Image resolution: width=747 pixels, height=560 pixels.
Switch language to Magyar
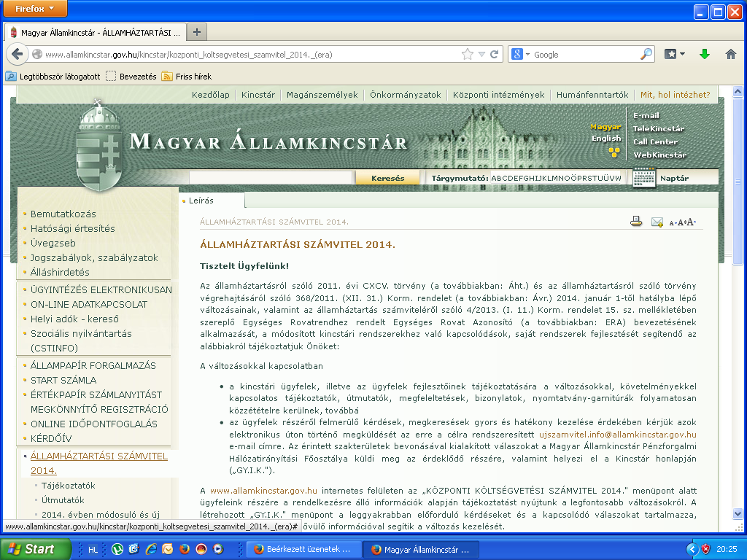pyautogui.click(x=605, y=127)
